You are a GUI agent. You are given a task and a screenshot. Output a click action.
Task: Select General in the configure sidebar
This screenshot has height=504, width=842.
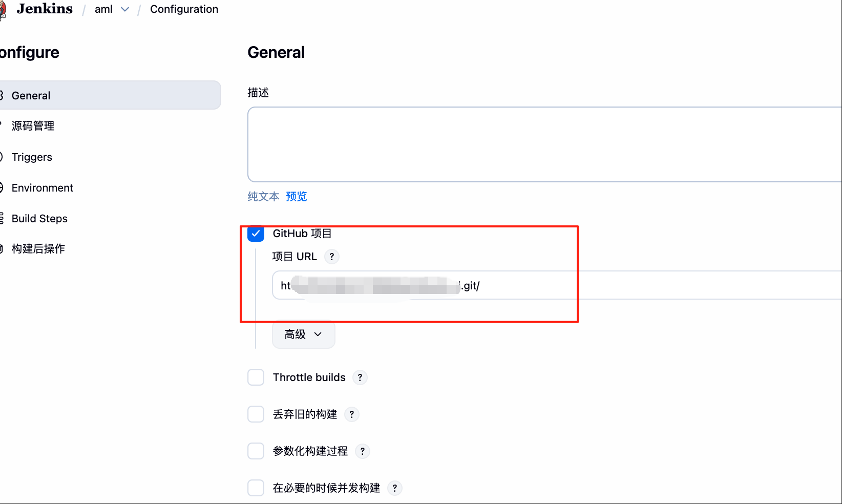click(31, 96)
